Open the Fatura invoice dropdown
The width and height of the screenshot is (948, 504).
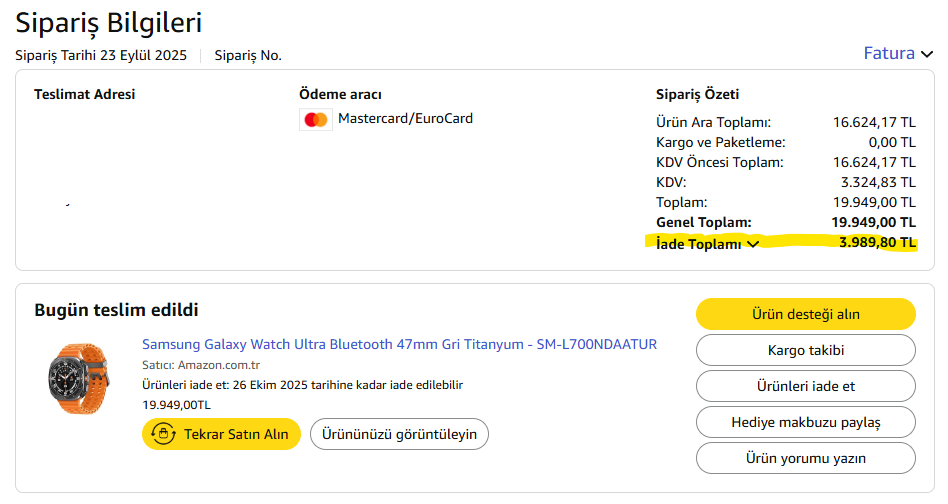[x=898, y=53]
